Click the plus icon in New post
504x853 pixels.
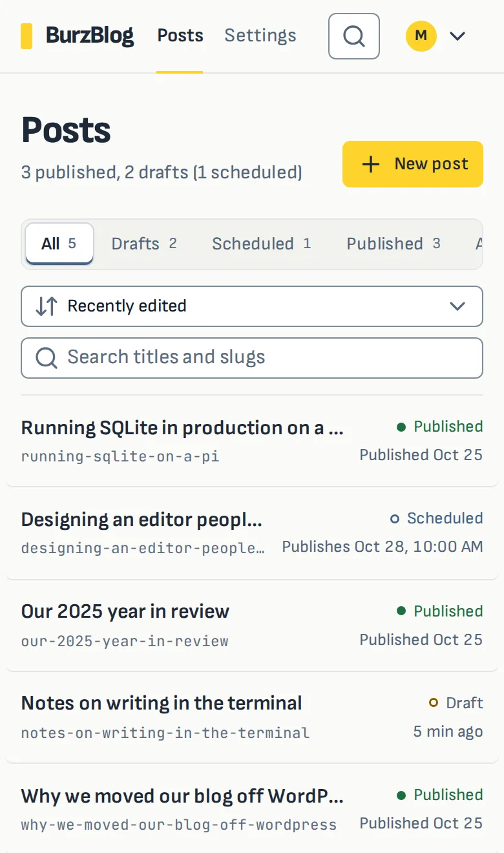(x=371, y=164)
